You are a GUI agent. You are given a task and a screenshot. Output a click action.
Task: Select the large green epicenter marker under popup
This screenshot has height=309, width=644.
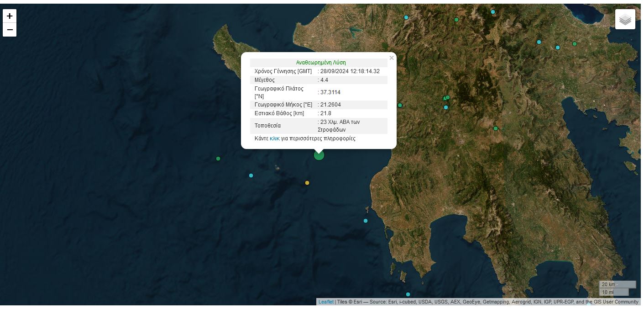tap(319, 155)
